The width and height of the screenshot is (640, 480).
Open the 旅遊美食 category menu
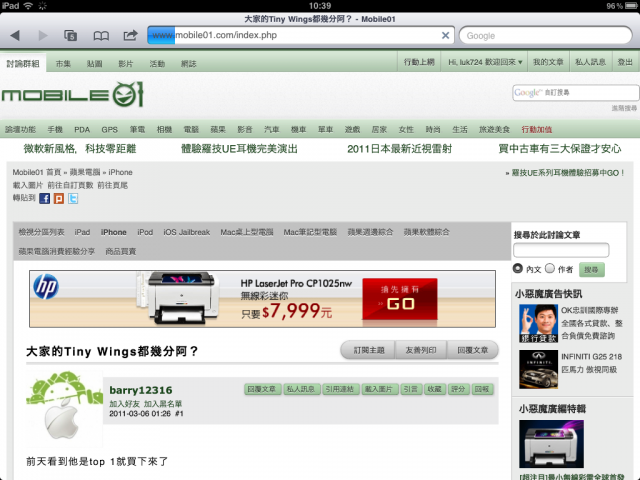tap(494, 129)
